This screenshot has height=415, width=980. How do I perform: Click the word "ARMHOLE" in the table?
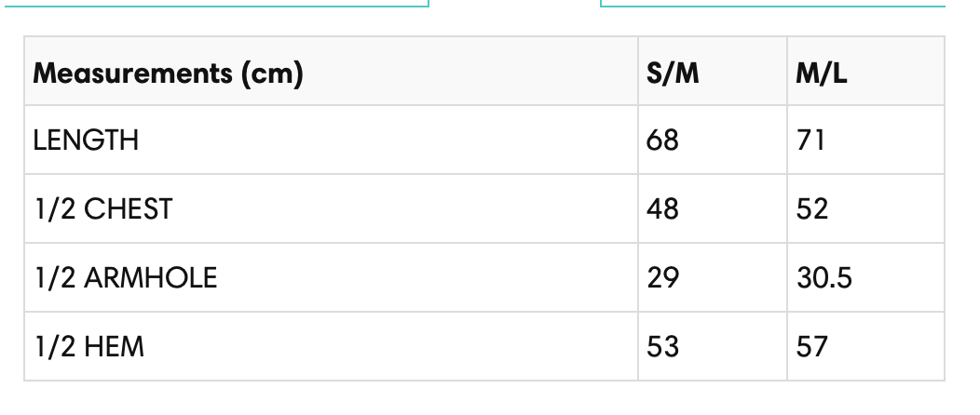150,278
